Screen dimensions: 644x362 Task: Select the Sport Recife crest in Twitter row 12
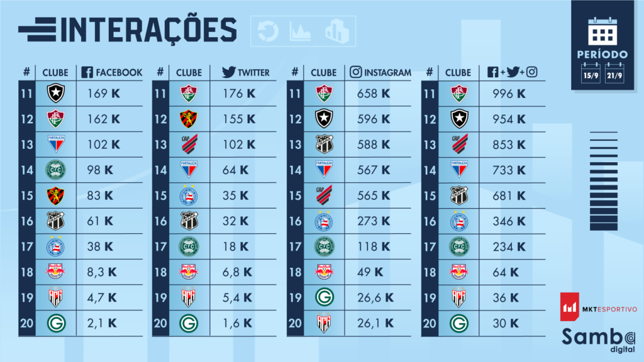pyautogui.click(x=189, y=119)
